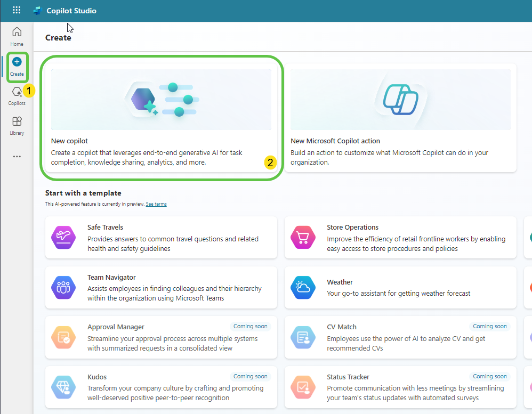Image resolution: width=532 pixels, height=414 pixels.
Task: Open the See terms link
Action: click(156, 204)
